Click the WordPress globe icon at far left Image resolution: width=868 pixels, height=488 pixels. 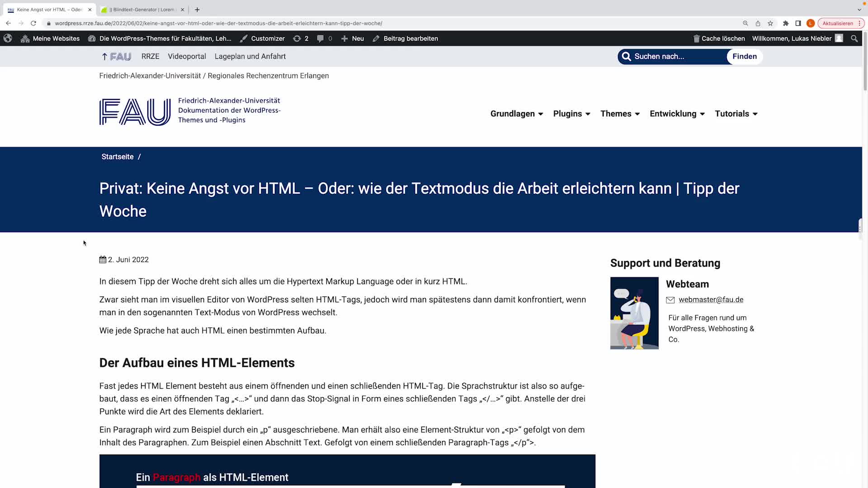(7, 38)
